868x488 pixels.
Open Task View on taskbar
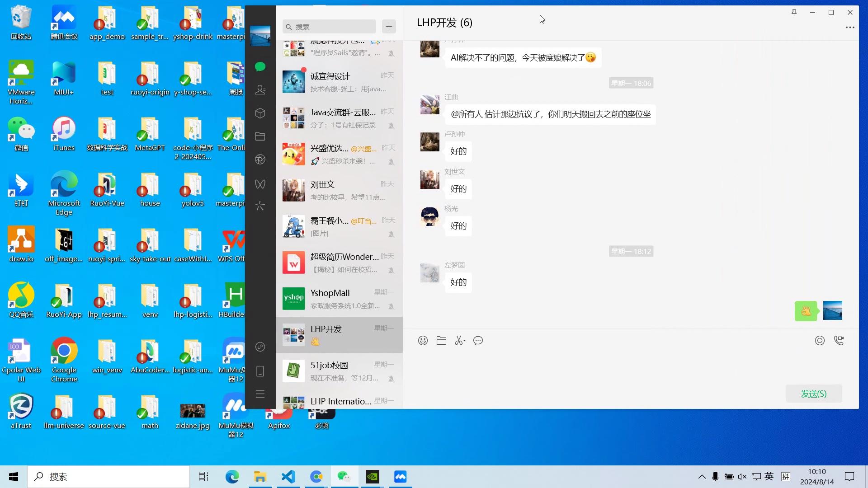203,477
